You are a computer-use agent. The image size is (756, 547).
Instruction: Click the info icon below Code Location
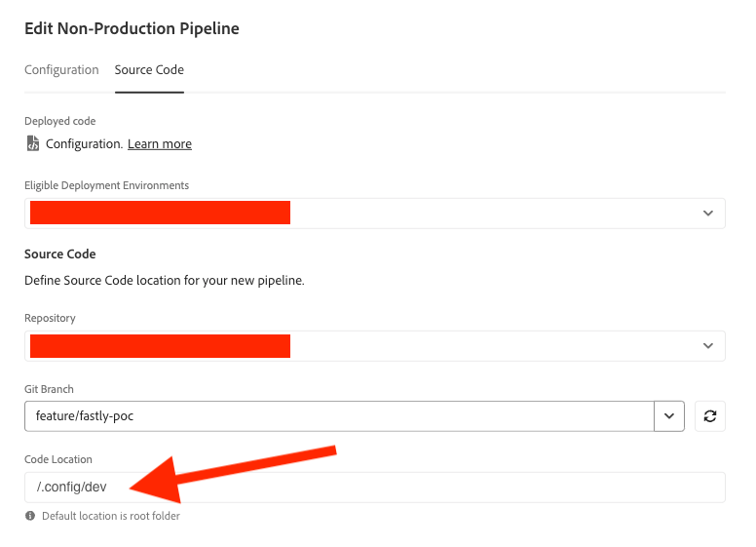[x=30, y=516]
